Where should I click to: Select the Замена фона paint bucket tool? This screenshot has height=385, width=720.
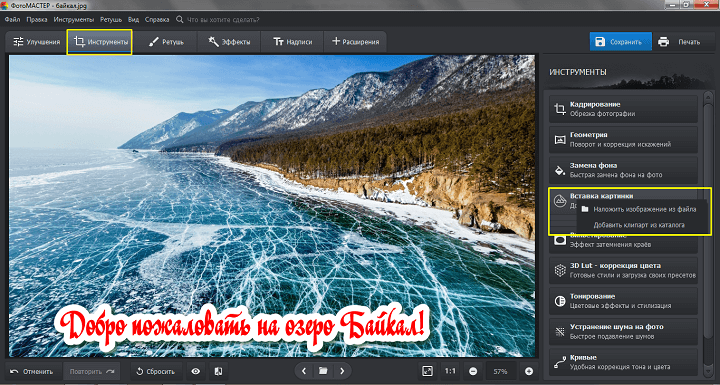coord(623,170)
